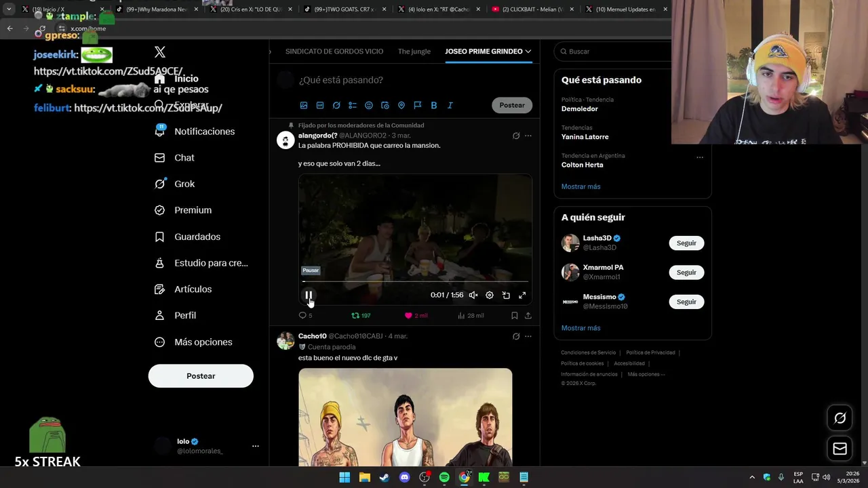
Task: Show more accounts under A quién seguir
Action: coord(580,328)
